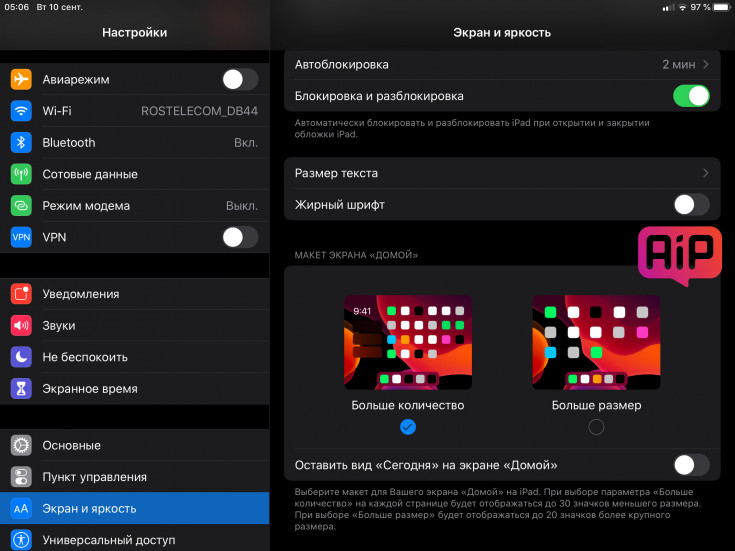The height and width of the screenshot is (551, 735).
Task: Tap the Настройки sidebar title
Action: pyautogui.click(x=135, y=32)
